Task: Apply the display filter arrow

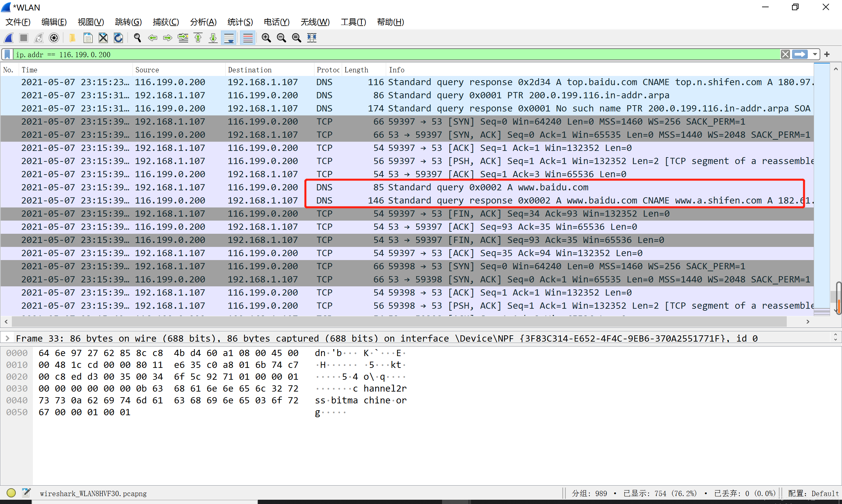Action: (800, 54)
